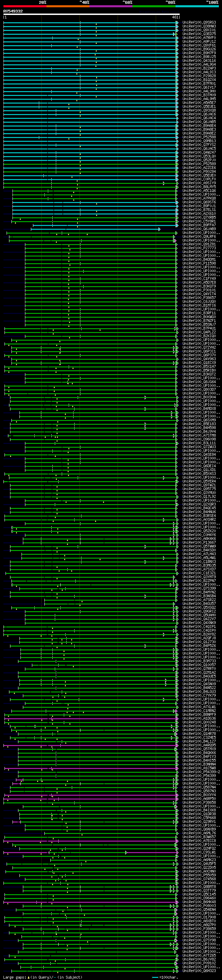Select the UniRef100_P55059 label
The height and width of the screenshot is (980, 222).
point(199,875)
